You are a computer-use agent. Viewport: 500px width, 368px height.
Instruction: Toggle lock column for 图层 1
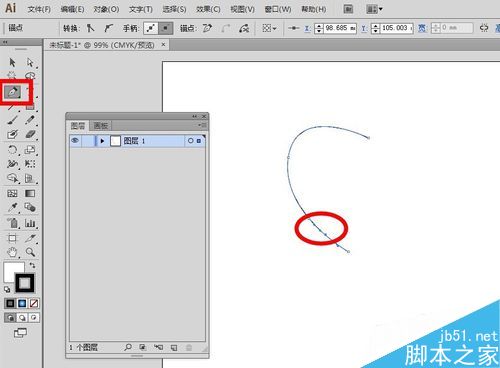(88, 141)
